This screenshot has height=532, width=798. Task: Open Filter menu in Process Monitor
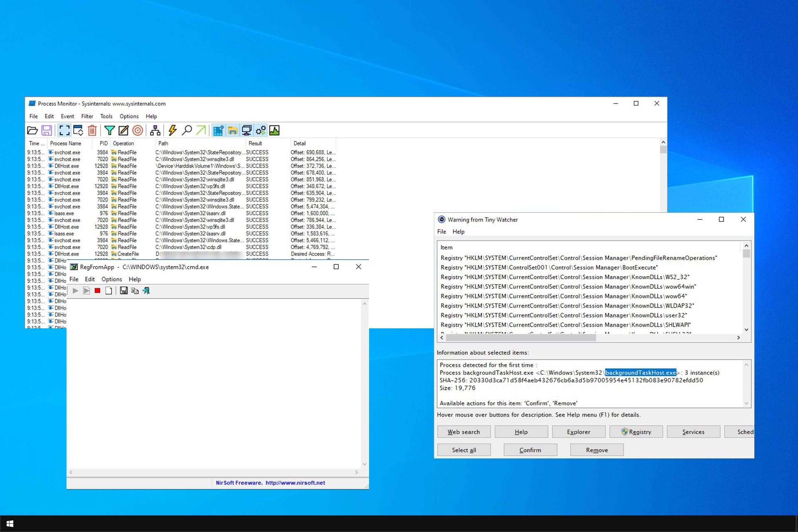(x=87, y=116)
